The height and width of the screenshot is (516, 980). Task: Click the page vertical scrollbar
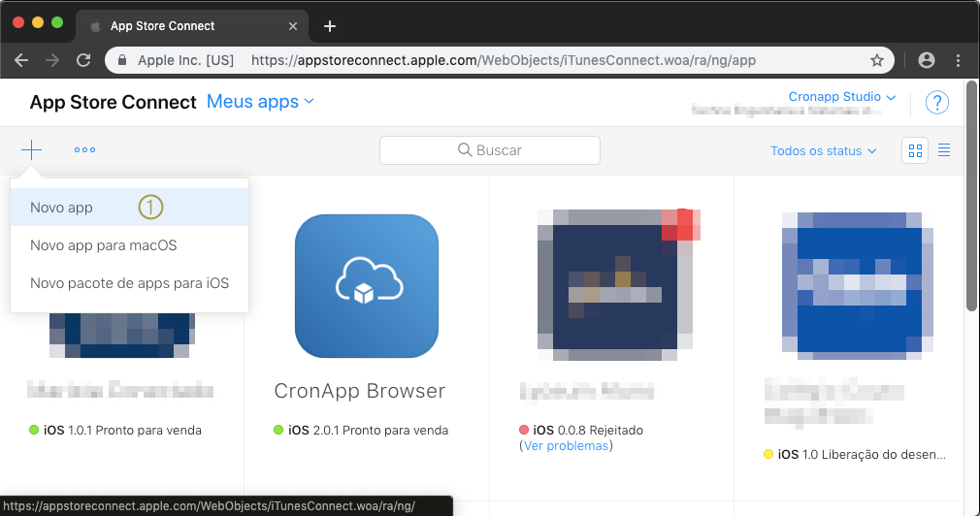pyautogui.click(x=971, y=196)
